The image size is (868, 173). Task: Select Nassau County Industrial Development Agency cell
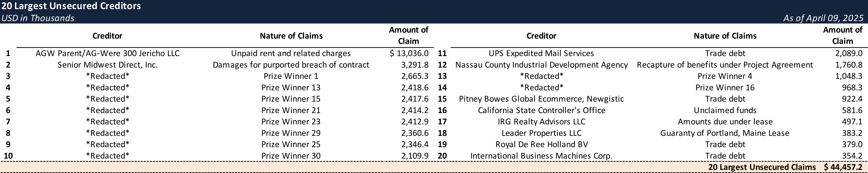(x=541, y=65)
